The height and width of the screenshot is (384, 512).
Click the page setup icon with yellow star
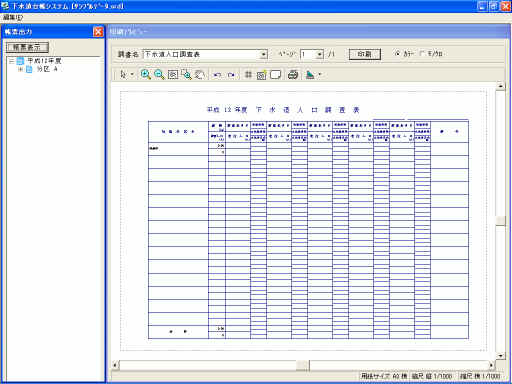tap(261, 75)
